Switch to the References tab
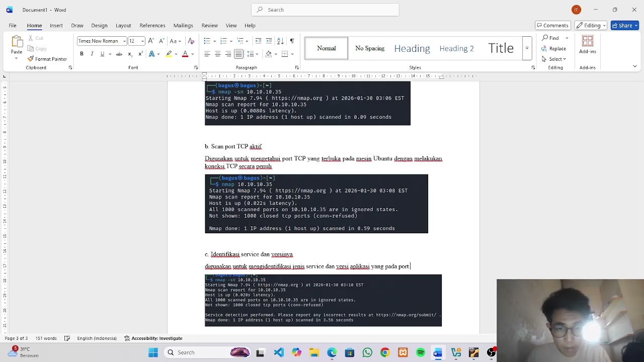The image size is (644, 362). [152, 25]
